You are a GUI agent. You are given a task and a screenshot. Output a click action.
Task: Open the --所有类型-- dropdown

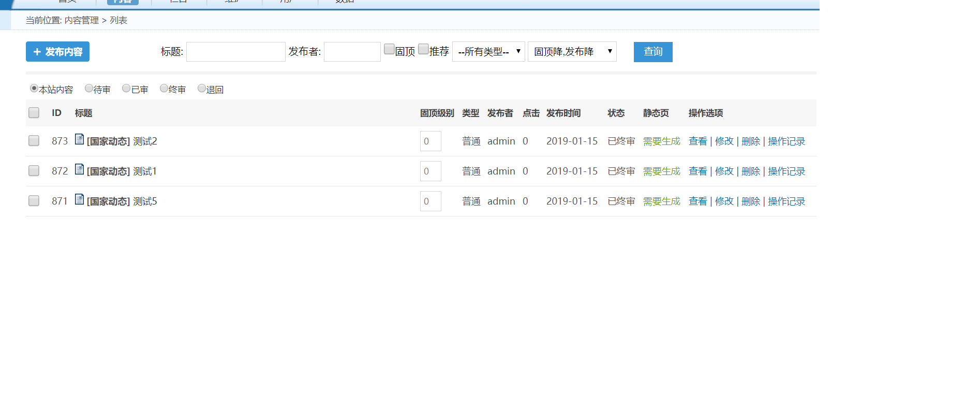[489, 52]
